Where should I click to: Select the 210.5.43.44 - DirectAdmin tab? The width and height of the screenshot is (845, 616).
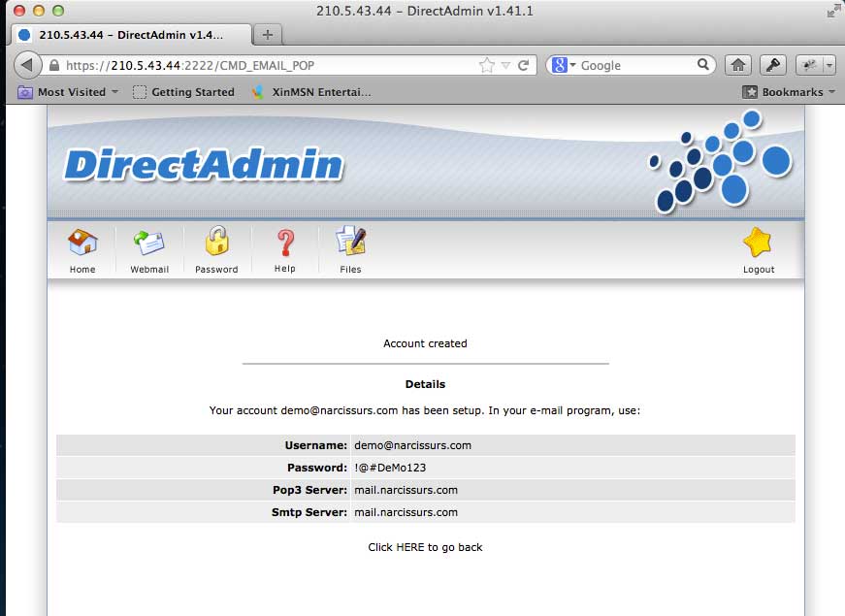click(131, 35)
